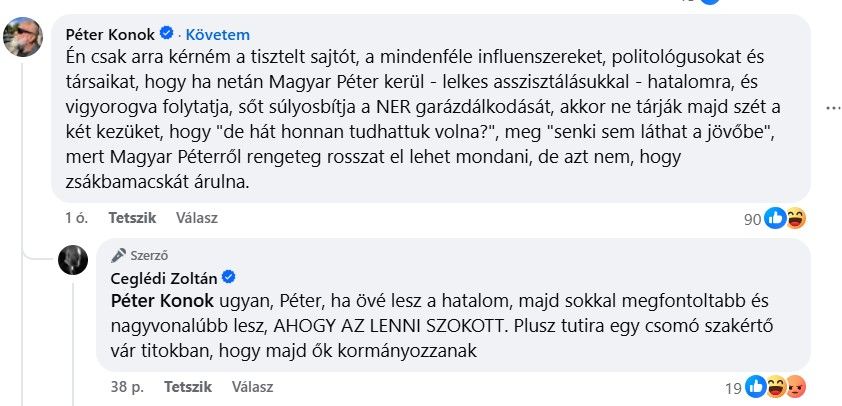The height and width of the screenshot is (406, 842).
Task: Click the haha emoji on Ceglédi Zoltán's reply
Action: [x=777, y=386]
